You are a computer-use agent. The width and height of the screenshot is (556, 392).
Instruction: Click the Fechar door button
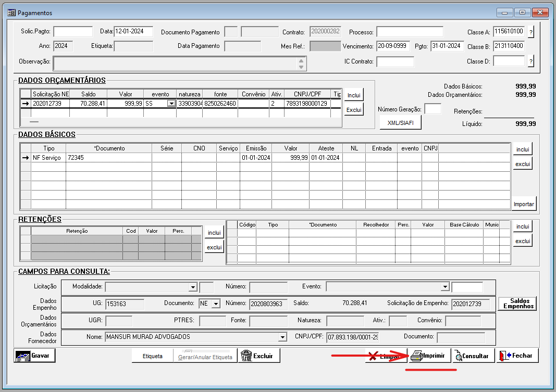[x=517, y=356]
